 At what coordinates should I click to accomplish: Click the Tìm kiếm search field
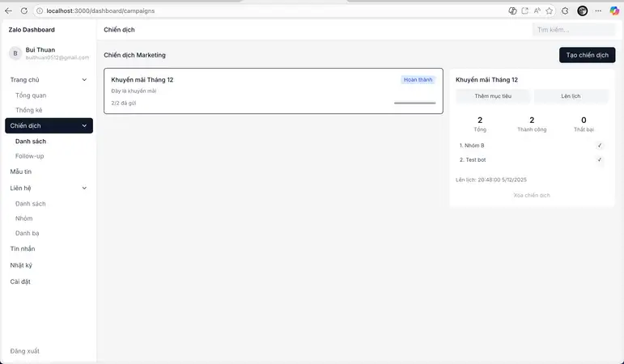[573, 30]
